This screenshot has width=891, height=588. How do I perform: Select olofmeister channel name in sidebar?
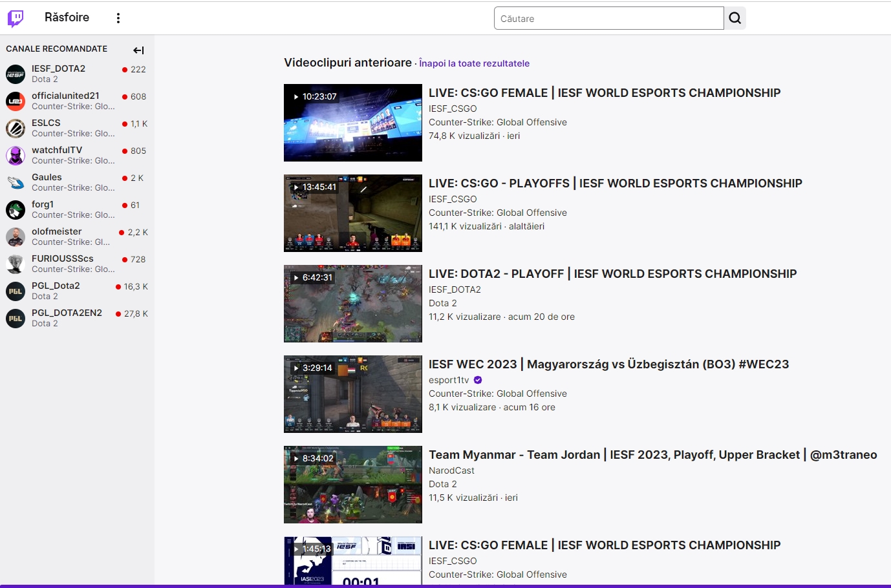pos(57,231)
